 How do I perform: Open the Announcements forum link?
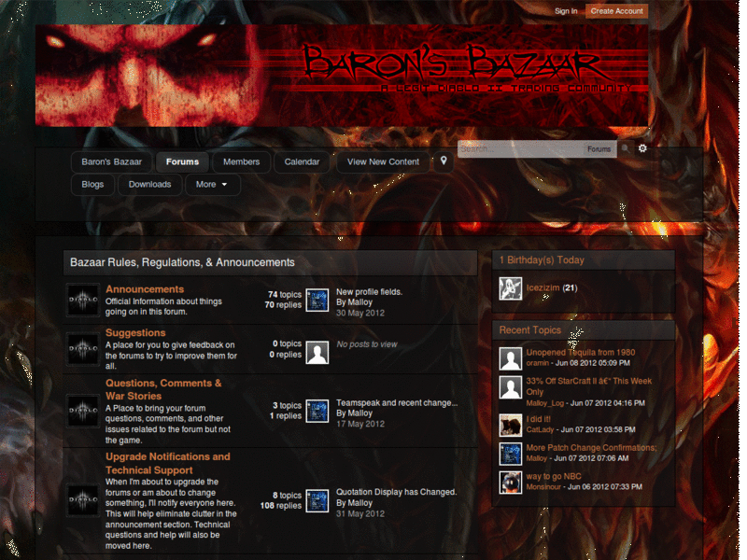145,289
